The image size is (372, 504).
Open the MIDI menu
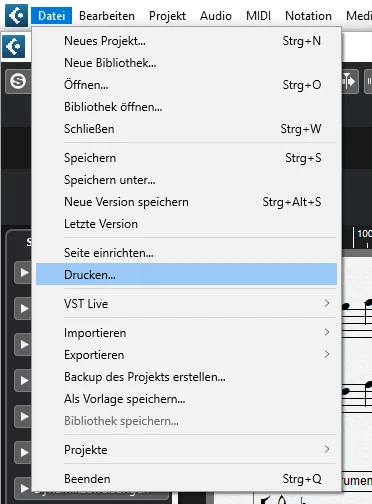point(258,16)
